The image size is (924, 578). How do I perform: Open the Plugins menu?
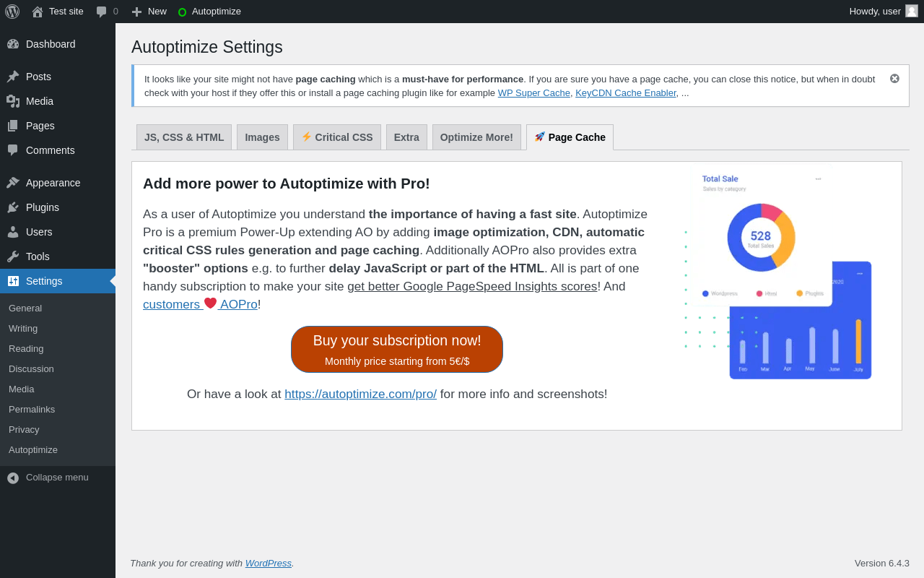tap(43, 207)
